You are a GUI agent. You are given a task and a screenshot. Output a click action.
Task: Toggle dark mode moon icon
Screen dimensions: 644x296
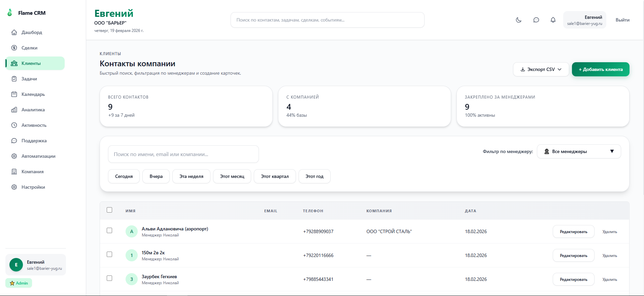click(518, 20)
